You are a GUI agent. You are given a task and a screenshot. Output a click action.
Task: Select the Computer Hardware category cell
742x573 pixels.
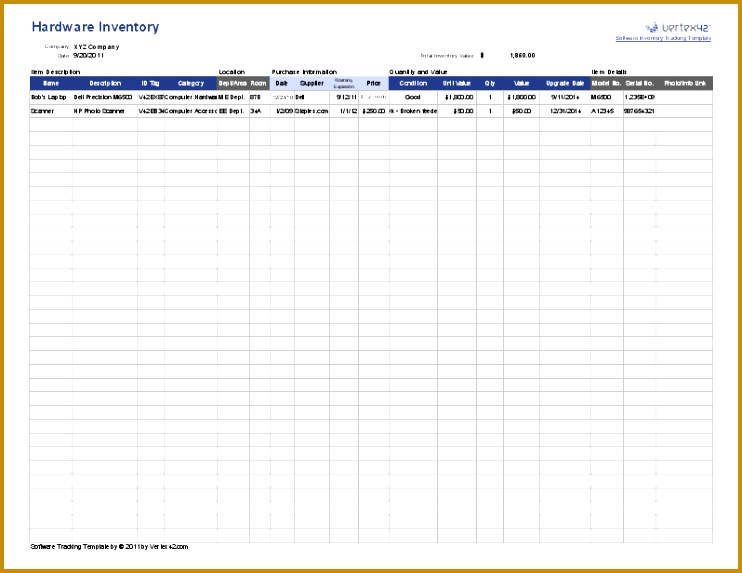click(191, 97)
